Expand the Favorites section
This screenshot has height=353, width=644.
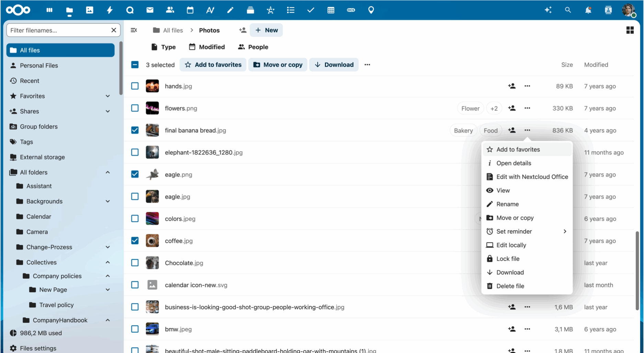108,96
